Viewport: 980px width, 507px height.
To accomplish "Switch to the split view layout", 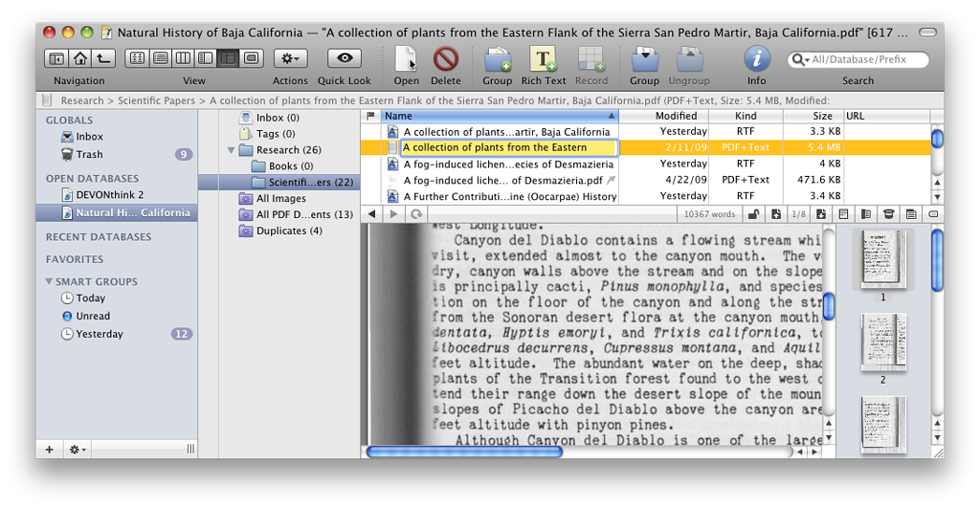I will pos(205,58).
